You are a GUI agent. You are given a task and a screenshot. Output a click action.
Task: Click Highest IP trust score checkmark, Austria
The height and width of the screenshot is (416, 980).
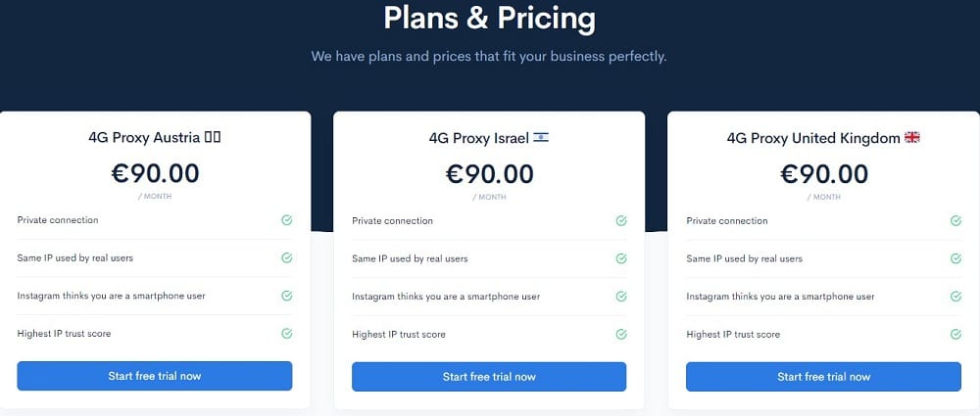(x=286, y=334)
